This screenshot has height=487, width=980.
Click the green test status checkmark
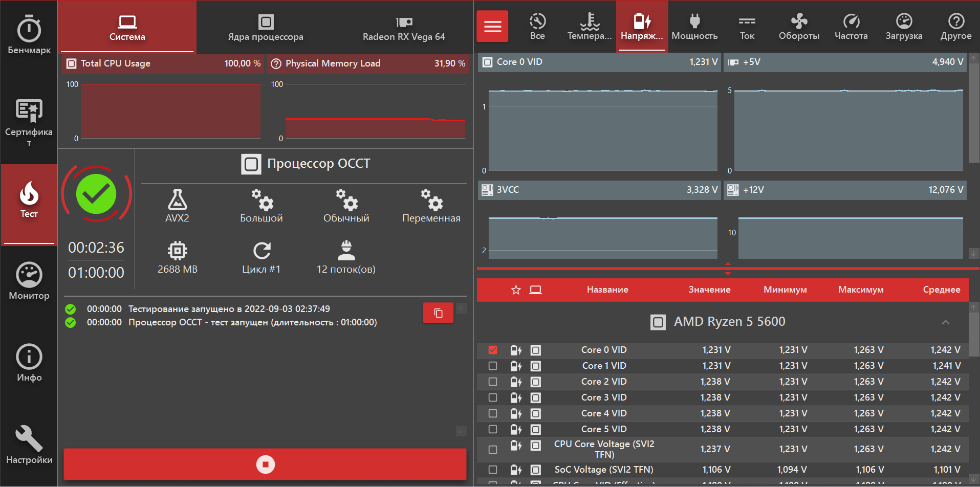tap(96, 194)
